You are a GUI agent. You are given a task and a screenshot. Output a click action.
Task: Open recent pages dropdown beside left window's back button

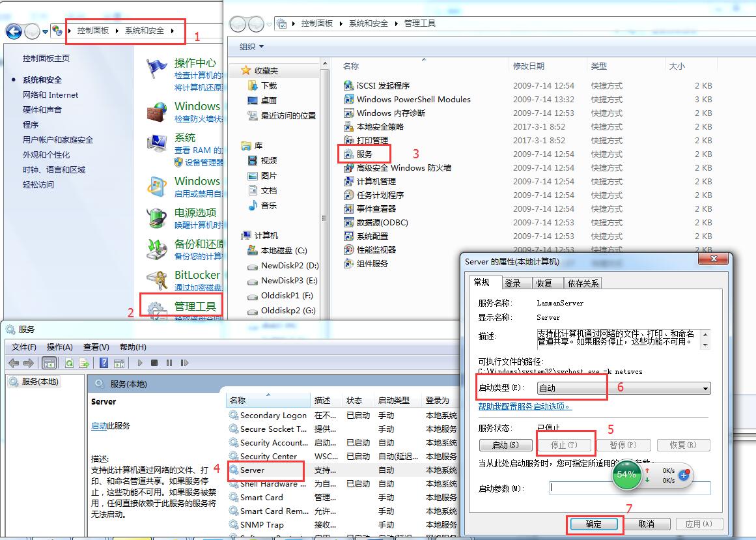(45, 32)
